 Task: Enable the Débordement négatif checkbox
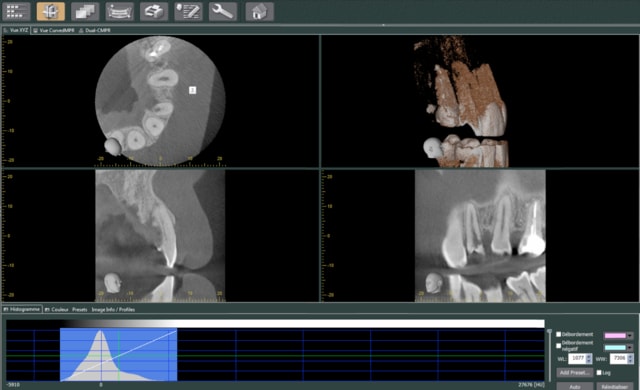559,346
